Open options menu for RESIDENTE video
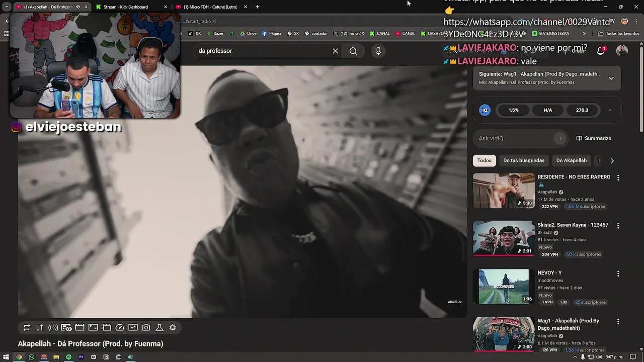 tap(618, 177)
